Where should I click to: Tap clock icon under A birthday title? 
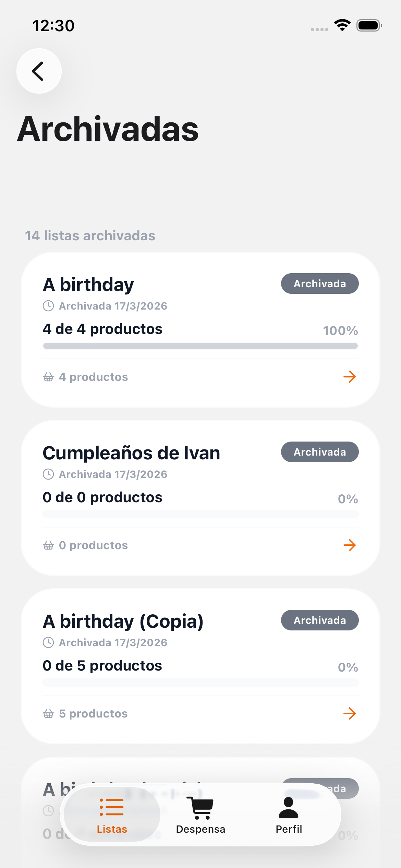pos(48,306)
